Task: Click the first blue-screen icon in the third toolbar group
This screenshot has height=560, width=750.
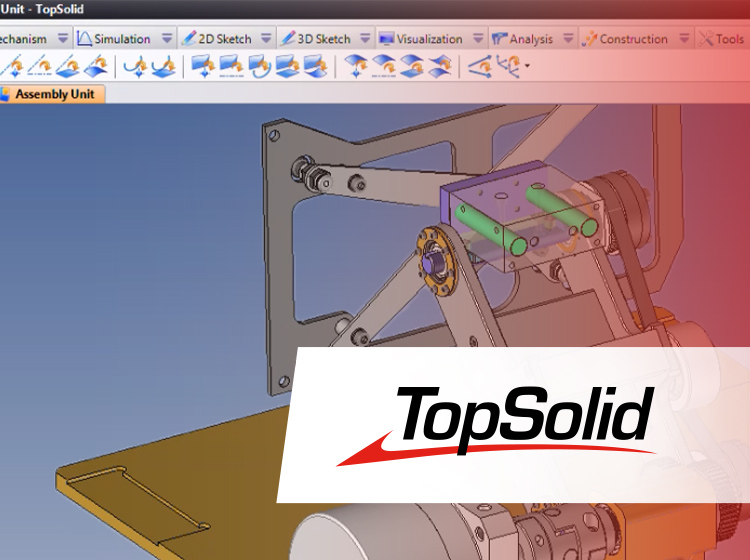Action: (203, 67)
